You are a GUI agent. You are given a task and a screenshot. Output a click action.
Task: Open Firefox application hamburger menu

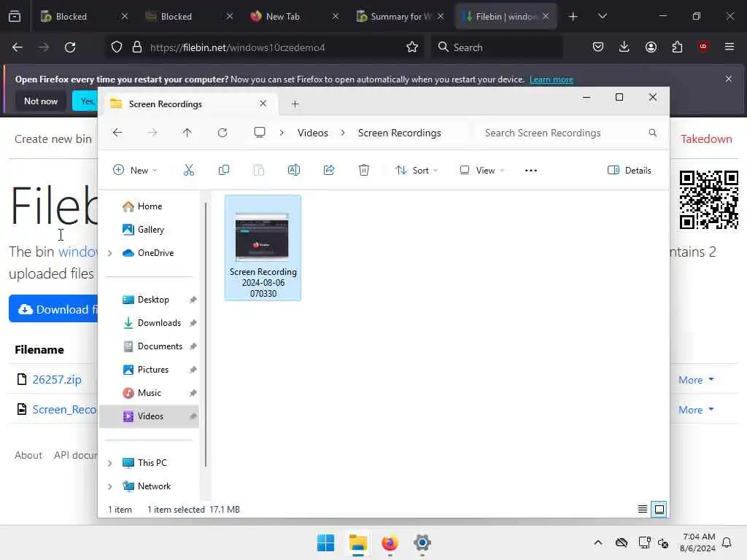[729, 47]
